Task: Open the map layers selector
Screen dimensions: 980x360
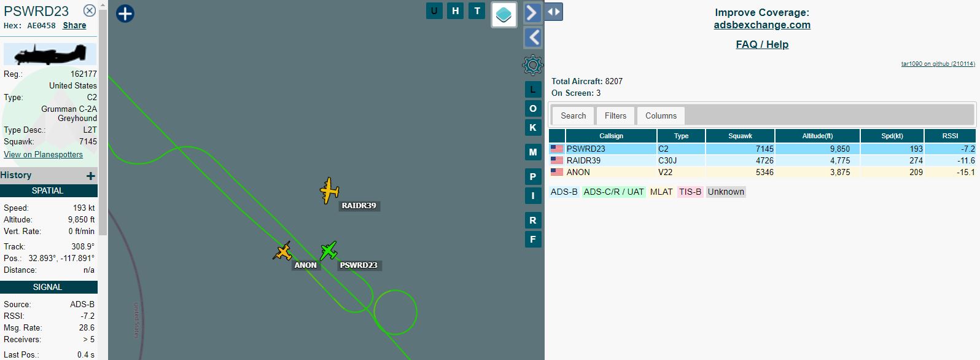Action: point(504,15)
